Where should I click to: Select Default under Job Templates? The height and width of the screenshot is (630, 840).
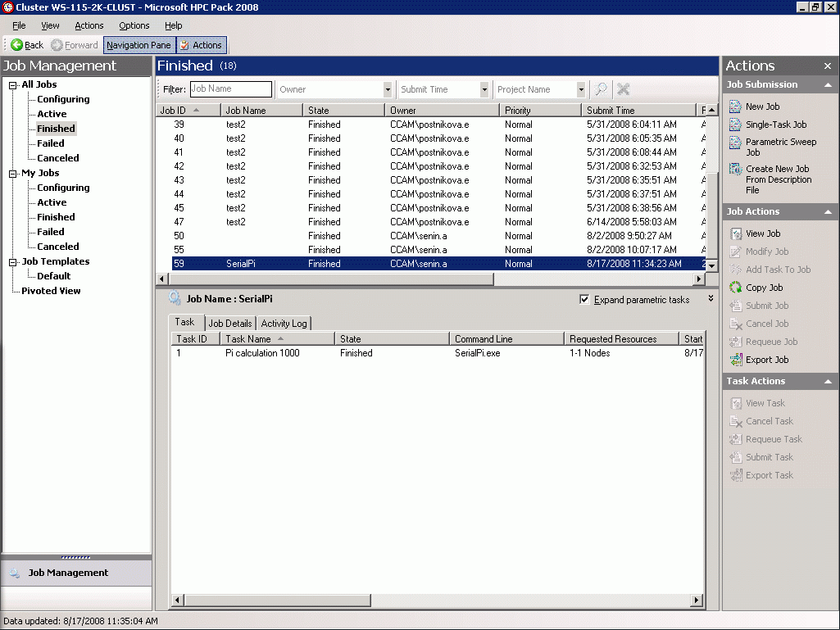tap(53, 276)
